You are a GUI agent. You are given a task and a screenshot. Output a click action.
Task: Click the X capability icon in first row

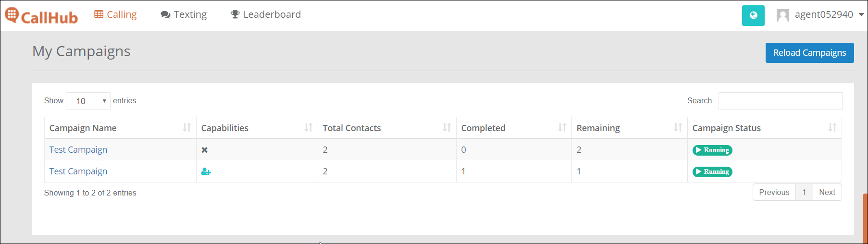click(205, 150)
